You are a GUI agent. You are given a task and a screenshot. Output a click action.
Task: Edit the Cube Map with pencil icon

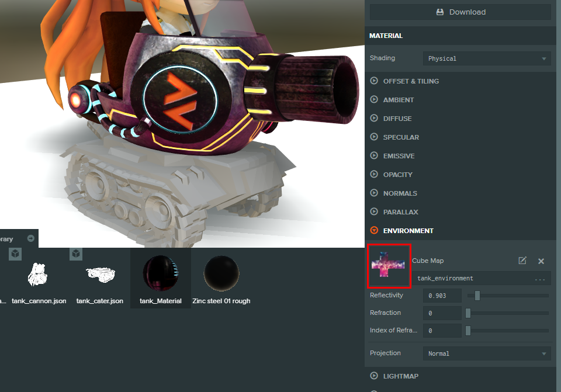[x=522, y=261]
